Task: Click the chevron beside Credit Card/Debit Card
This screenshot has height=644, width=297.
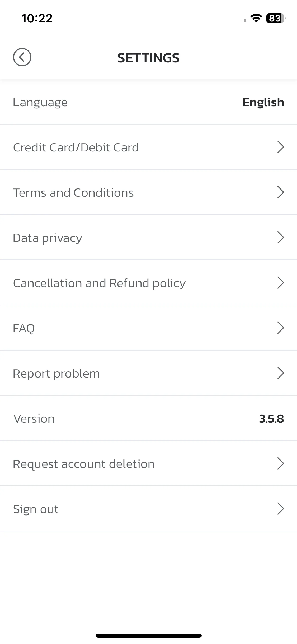Action: pos(280,147)
